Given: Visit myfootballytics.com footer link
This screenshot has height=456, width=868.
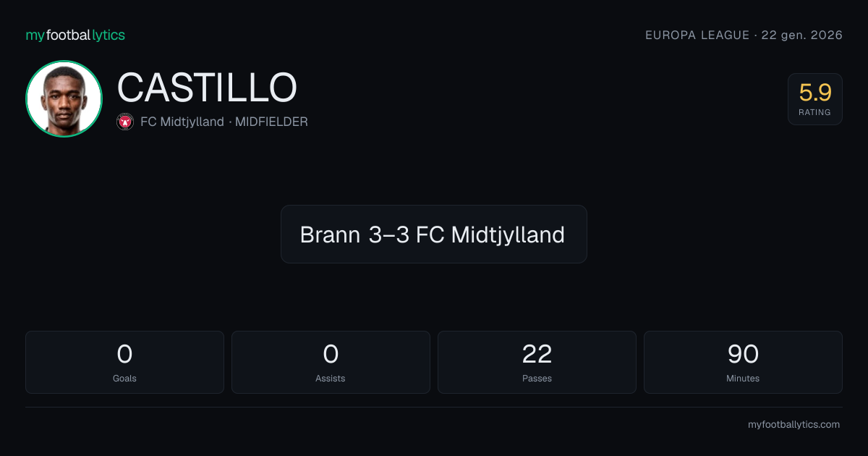Looking at the screenshot, I should pos(793,425).
